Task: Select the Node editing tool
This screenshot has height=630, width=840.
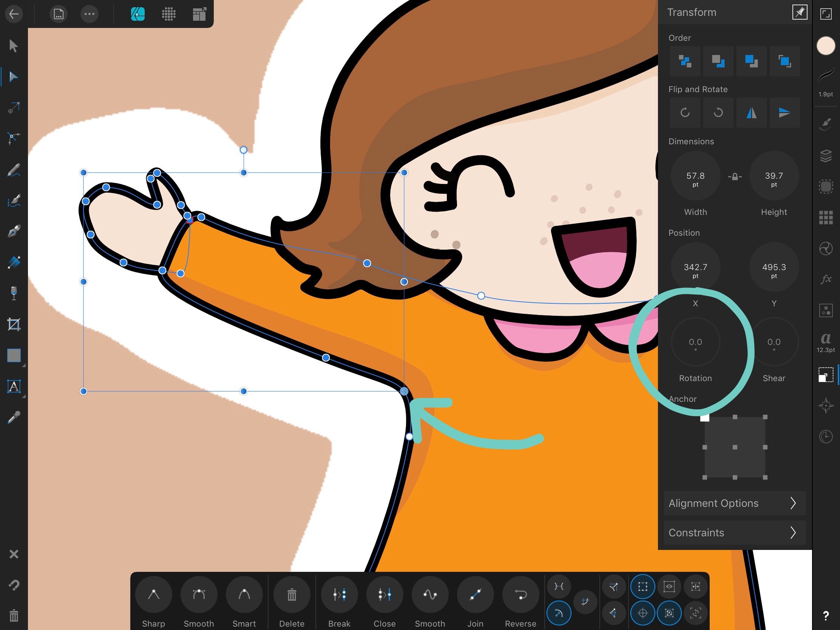Action: 14,76
